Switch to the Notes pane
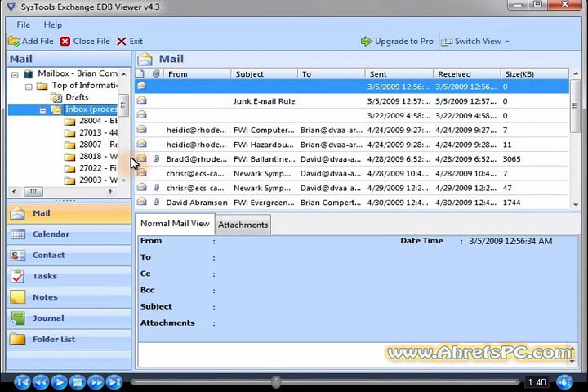 coord(69,297)
